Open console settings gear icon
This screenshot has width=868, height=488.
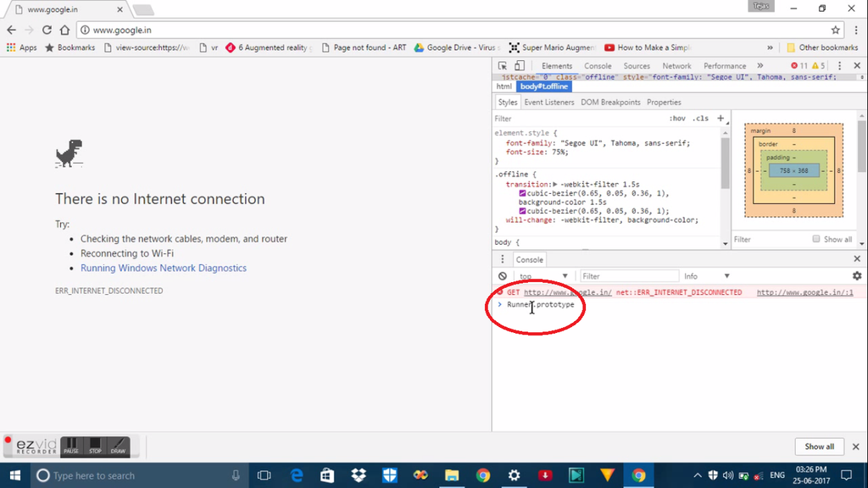point(857,276)
